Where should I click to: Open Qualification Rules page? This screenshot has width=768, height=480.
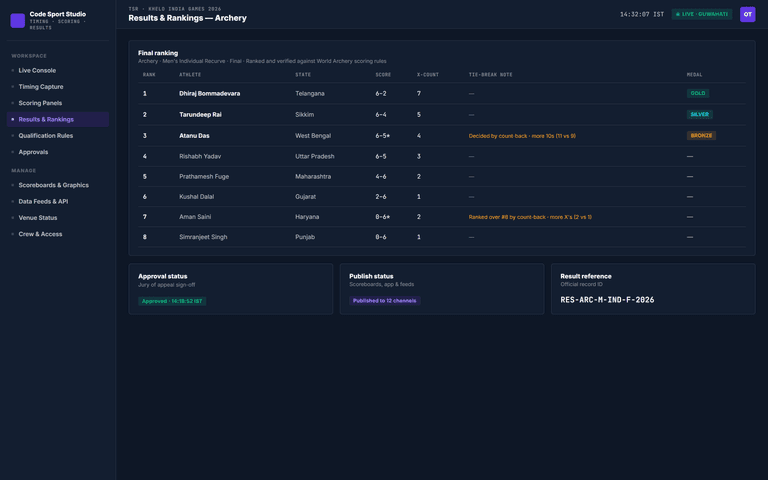coord(58,136)
